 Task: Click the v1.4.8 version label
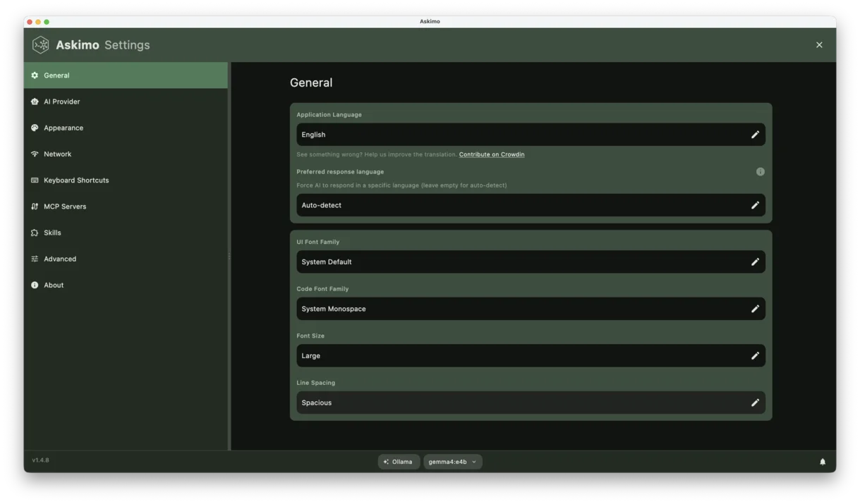tap(40, 460)
